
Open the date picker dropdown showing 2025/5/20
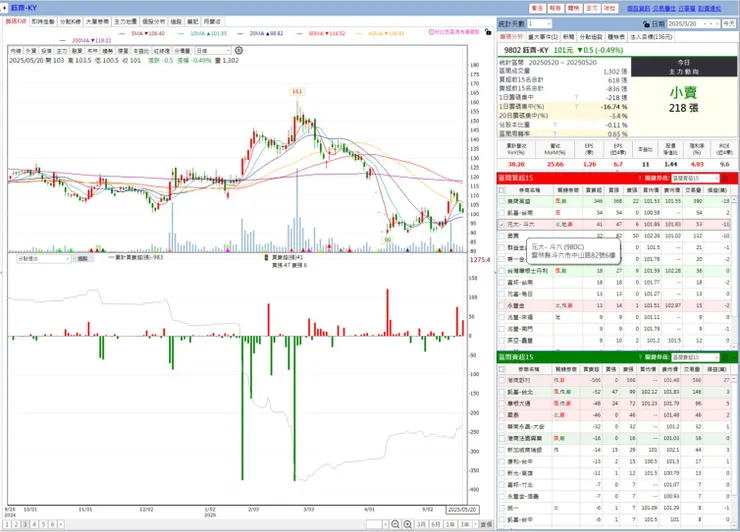[x=694, y=24]
